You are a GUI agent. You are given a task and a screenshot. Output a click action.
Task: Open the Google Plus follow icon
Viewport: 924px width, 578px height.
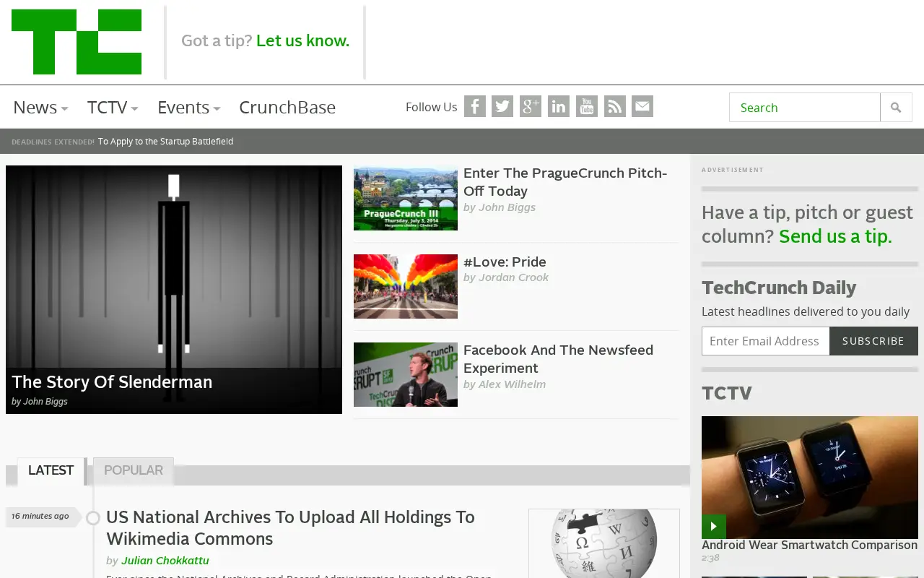pyautogui.click(x=531, y=106)
